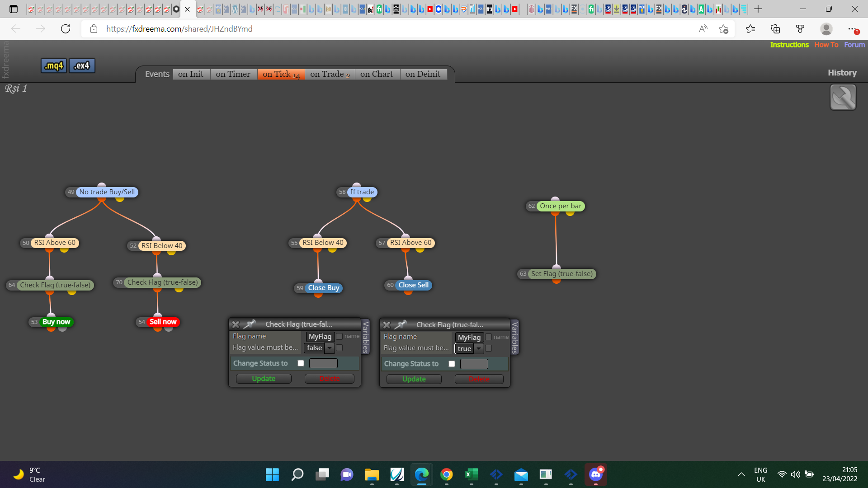Open the Discord taskbar icon

pyautogui.click(x=595, y=474)
